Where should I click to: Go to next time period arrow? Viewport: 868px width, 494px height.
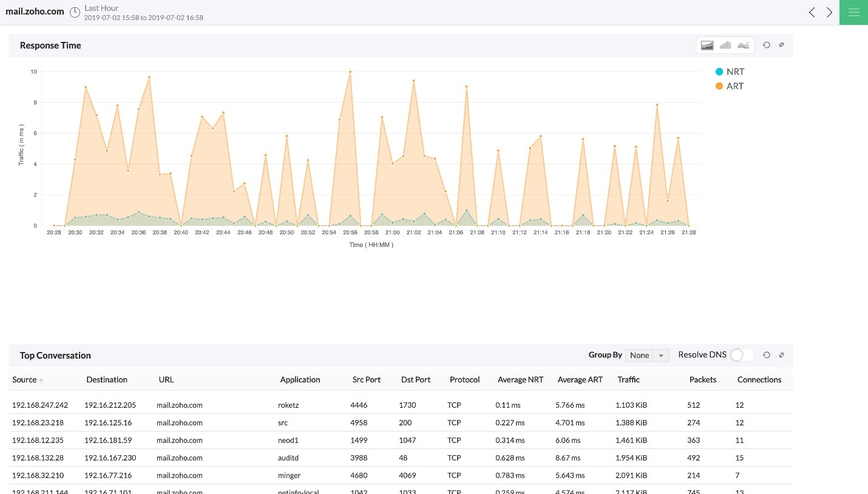830,13
